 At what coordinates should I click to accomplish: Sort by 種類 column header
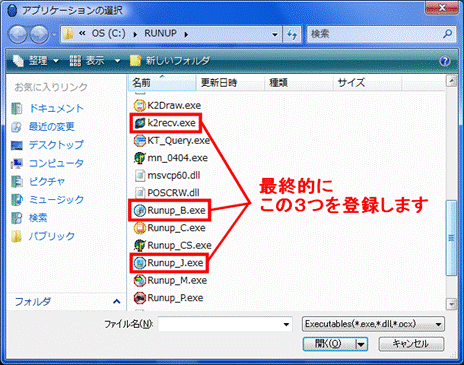coord(299,82)
